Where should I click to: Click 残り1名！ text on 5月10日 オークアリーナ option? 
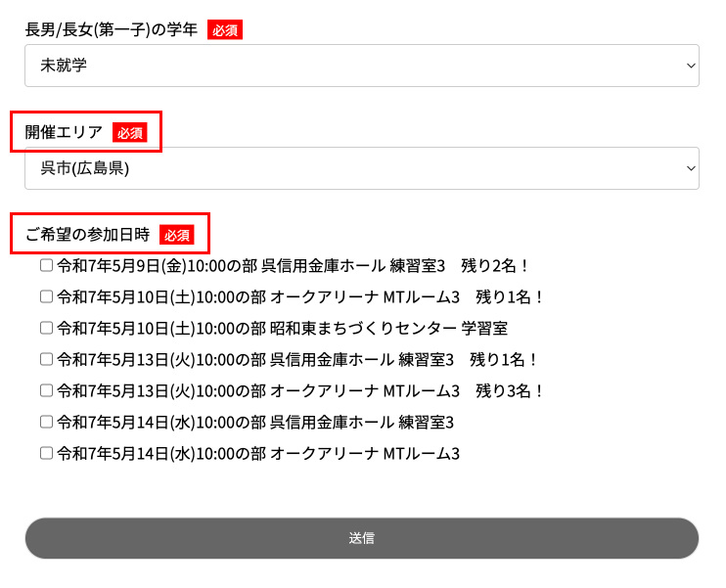pyautogui.click(x=510, y=296)
